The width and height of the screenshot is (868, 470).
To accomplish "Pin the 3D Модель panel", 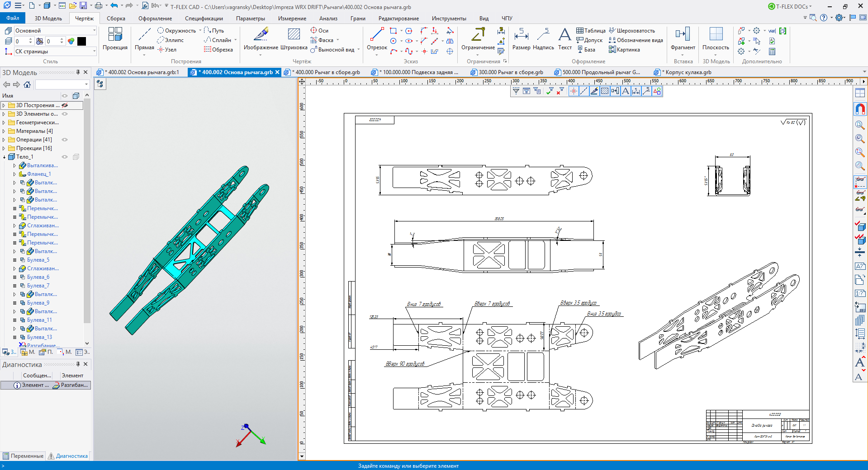I will point(78,72).
